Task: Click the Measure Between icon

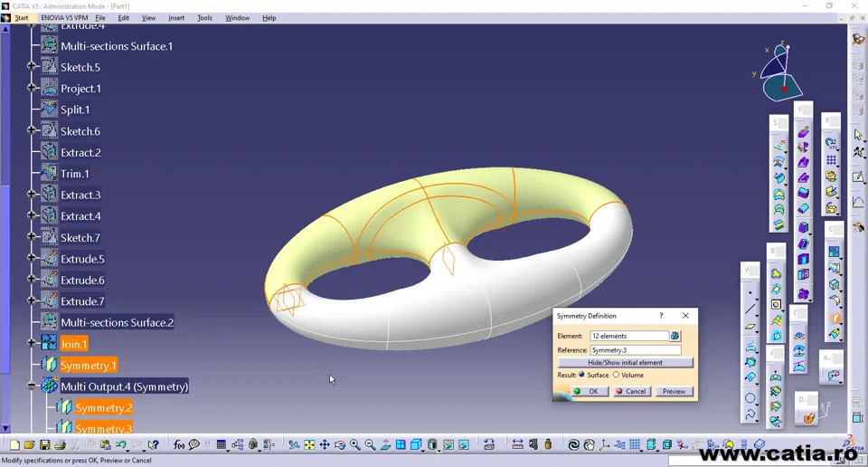Action: pos(517,444)
